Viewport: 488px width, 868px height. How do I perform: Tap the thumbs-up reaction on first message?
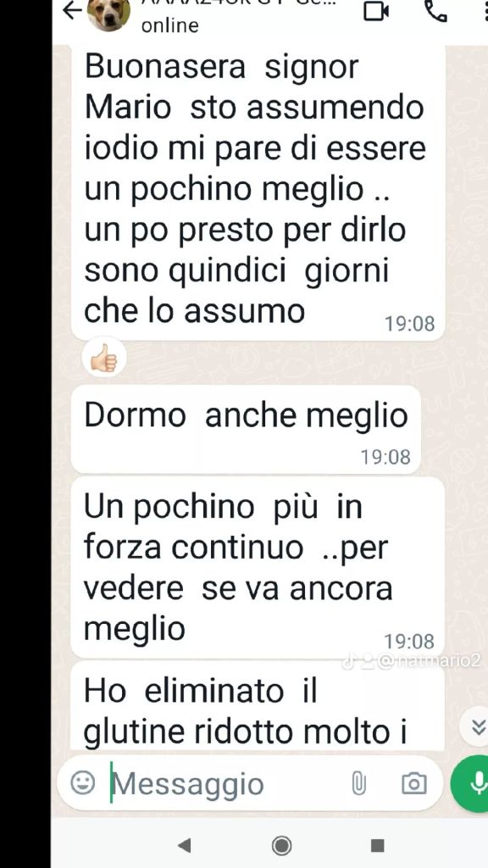click(x=104, y=359)
